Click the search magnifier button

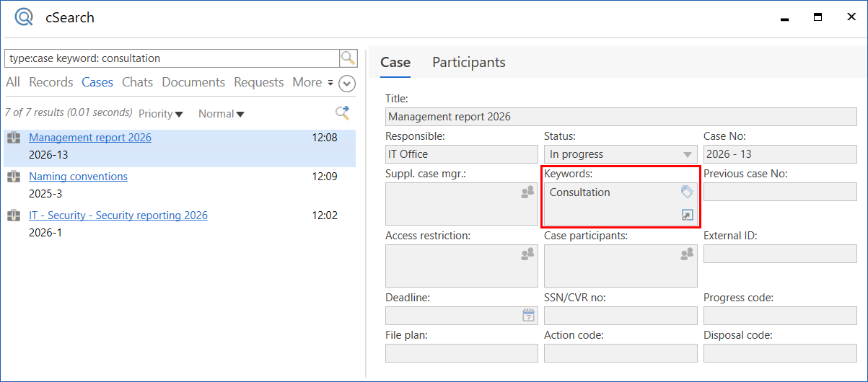(348, 58)
